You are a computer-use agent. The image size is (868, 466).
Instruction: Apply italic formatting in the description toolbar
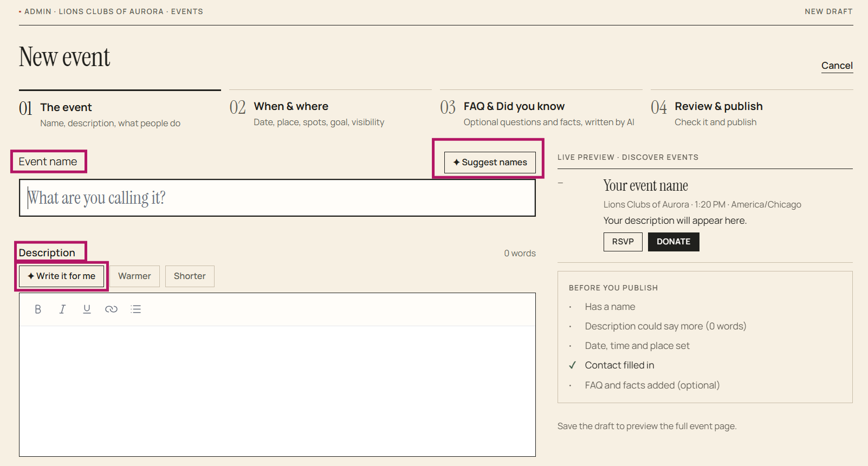(62, 309)
